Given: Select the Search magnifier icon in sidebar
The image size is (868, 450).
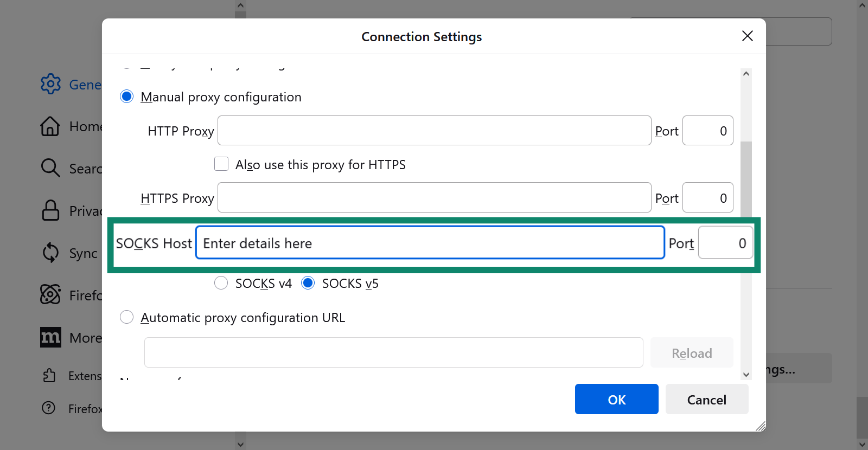Looking at the screenshot, I should 50,168.
